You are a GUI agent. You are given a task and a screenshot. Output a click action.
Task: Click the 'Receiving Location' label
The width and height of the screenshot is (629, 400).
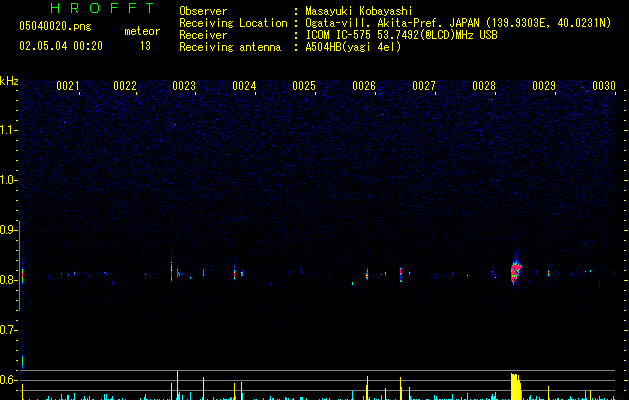233,23
